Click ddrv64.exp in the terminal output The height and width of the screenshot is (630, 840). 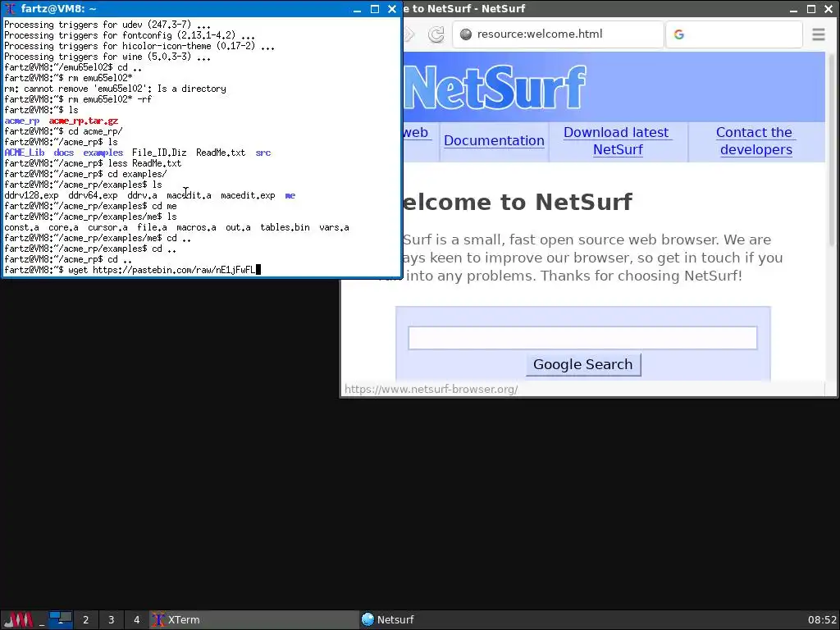(x=93, y=195)
